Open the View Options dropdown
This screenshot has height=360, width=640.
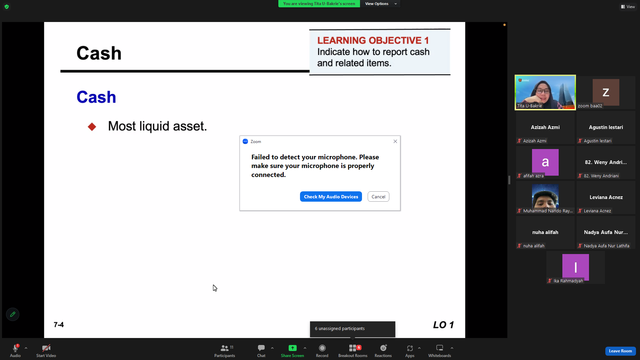click(380, 4)
